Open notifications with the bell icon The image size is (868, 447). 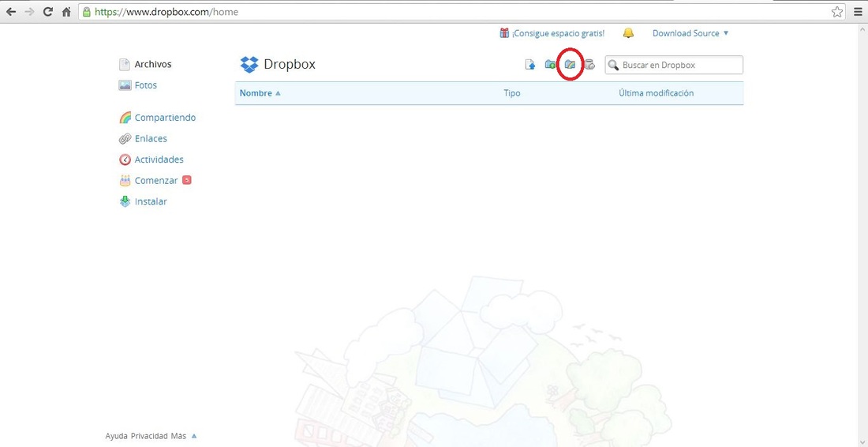[x=628, y=33]
